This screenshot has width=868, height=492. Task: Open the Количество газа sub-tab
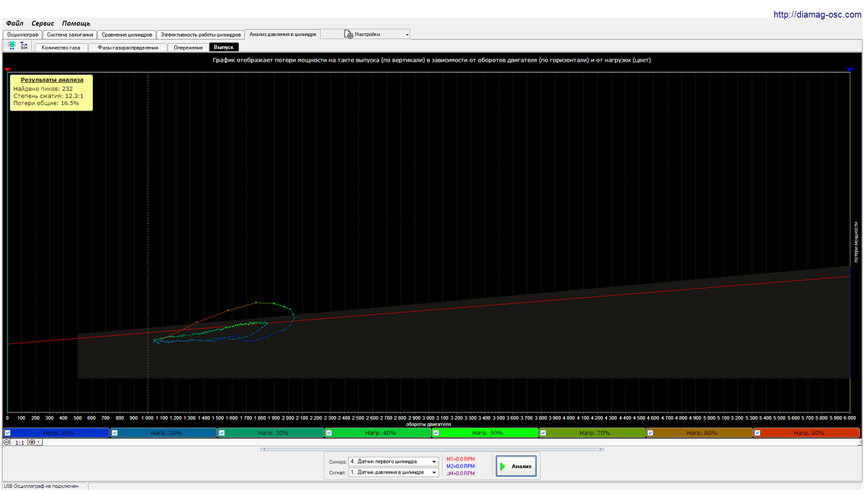click(61, 48)
